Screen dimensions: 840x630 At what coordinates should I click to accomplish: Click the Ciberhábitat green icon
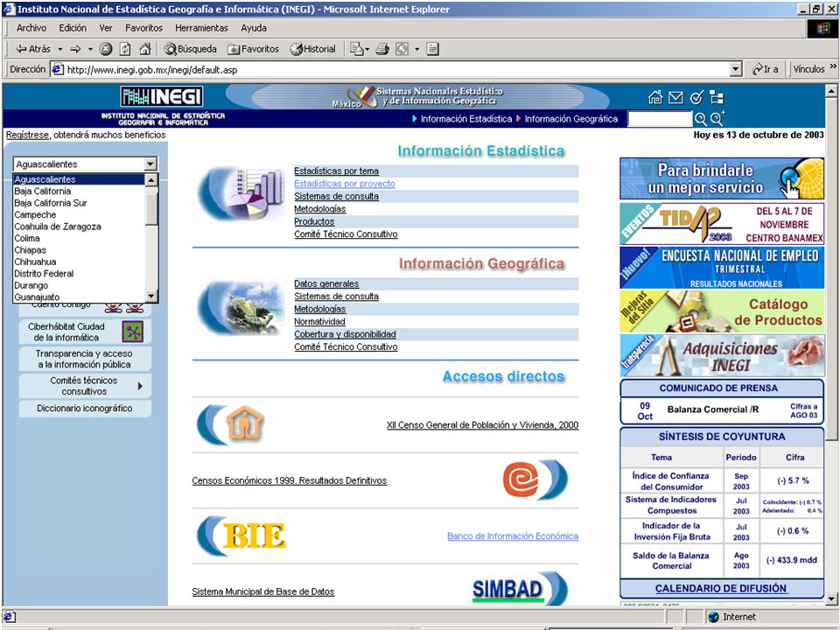pos(133,332)
